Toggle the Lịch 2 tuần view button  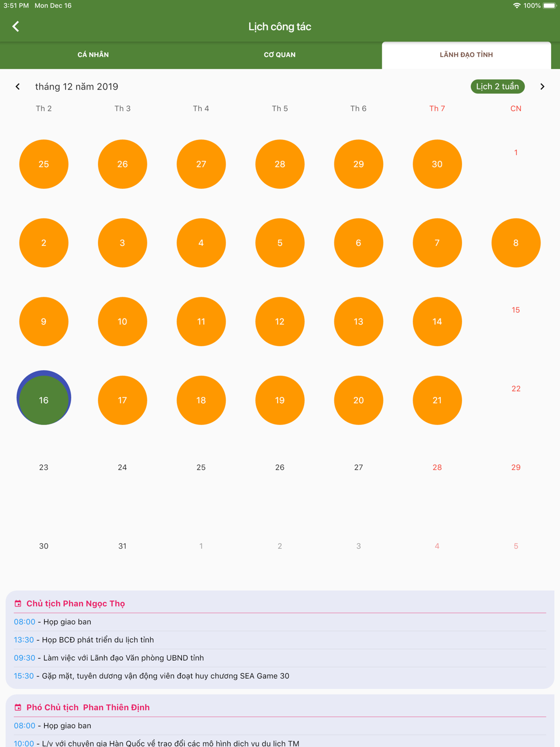pos(497,87)
